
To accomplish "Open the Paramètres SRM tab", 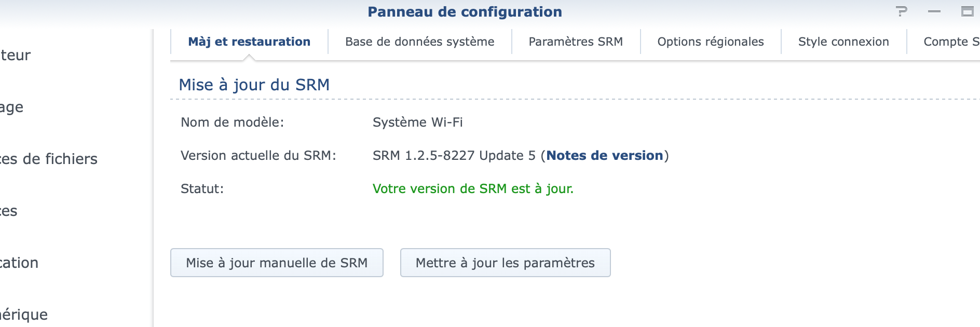I will (x=576, y=42).
